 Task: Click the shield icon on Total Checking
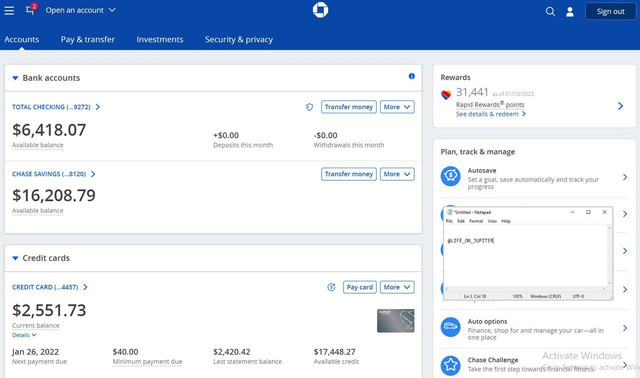point(309,107)
